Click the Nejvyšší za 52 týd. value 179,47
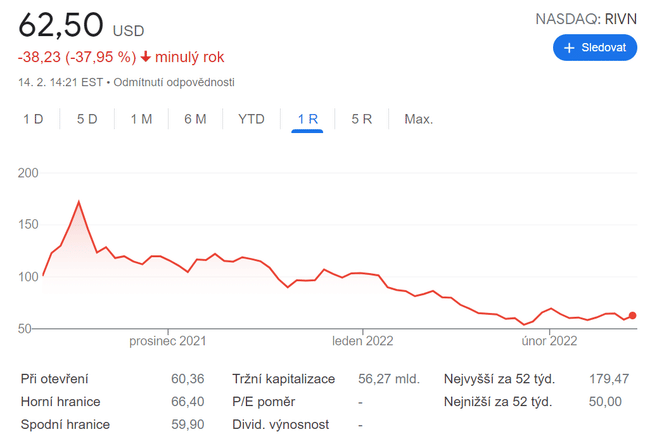Screen dimensions: 650x434 coord(607,379)
